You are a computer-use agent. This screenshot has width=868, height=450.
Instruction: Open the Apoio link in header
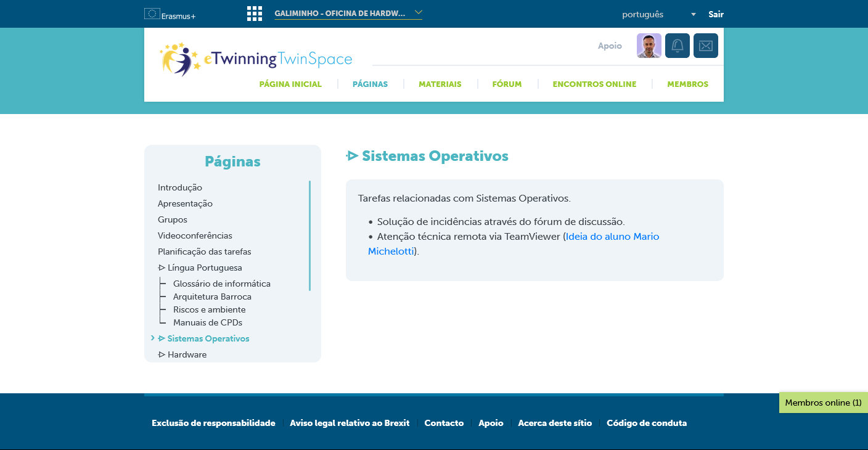tap(610, 46)
